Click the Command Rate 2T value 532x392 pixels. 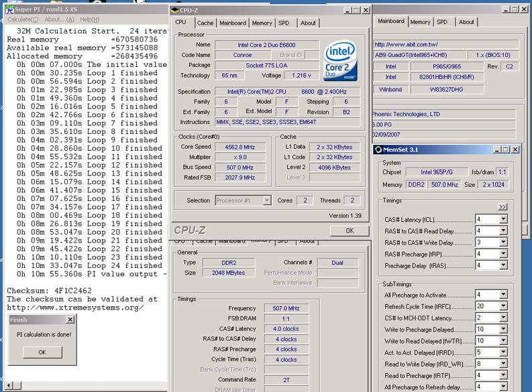(x=286, y=380)
